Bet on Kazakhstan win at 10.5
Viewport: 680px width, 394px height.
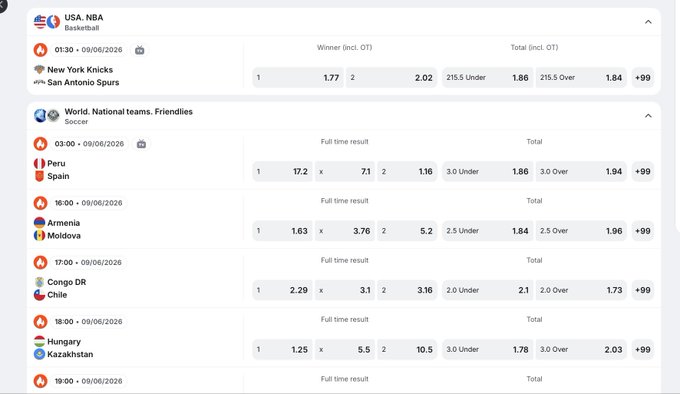pyautogui.click(x=407, y=349)
